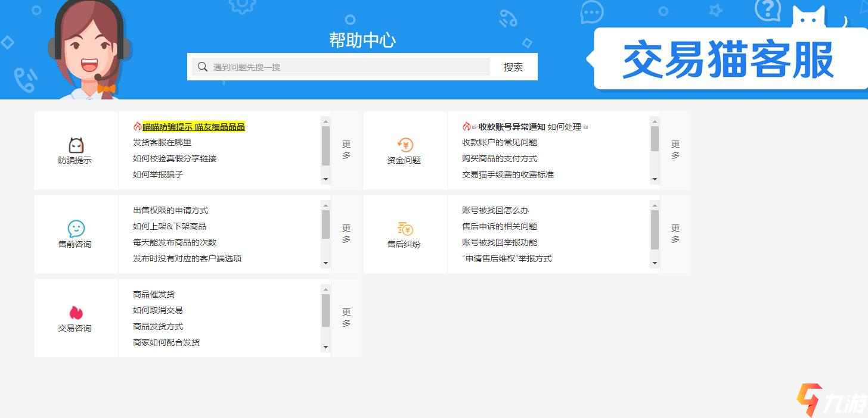
Task: Open 商品发货方式 article
Action: (158, 327)
